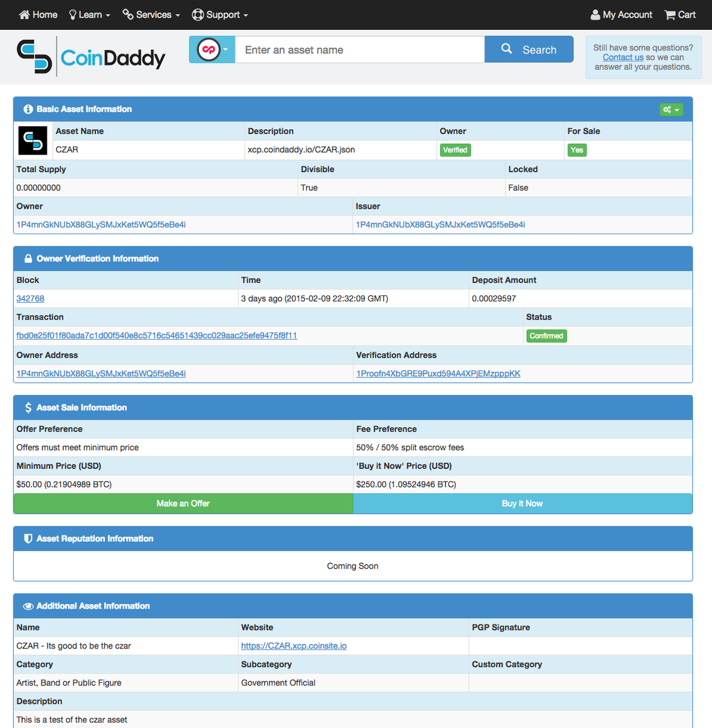Click 'This is a test of the czar asset'
This screenshot has width=712, height=728.
click(72, 720)
